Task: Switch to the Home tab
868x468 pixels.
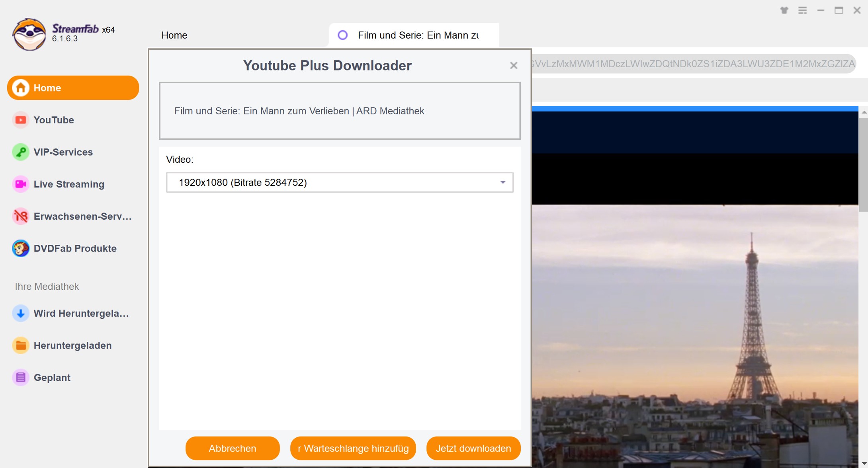Action: click(x=174, y=35)
